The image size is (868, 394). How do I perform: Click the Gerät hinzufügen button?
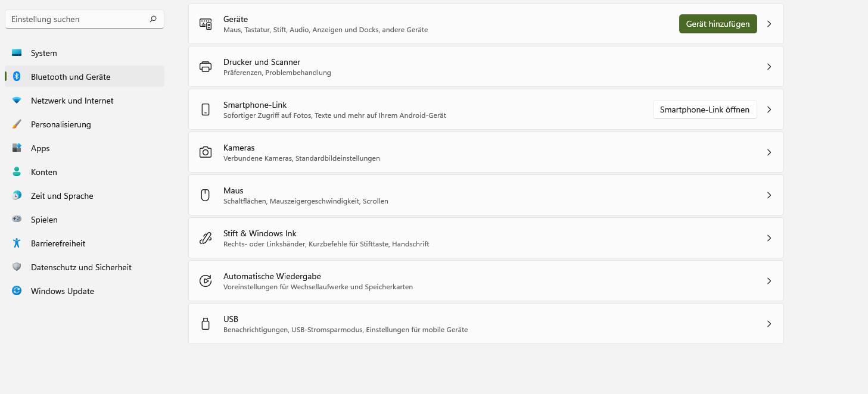718,24
